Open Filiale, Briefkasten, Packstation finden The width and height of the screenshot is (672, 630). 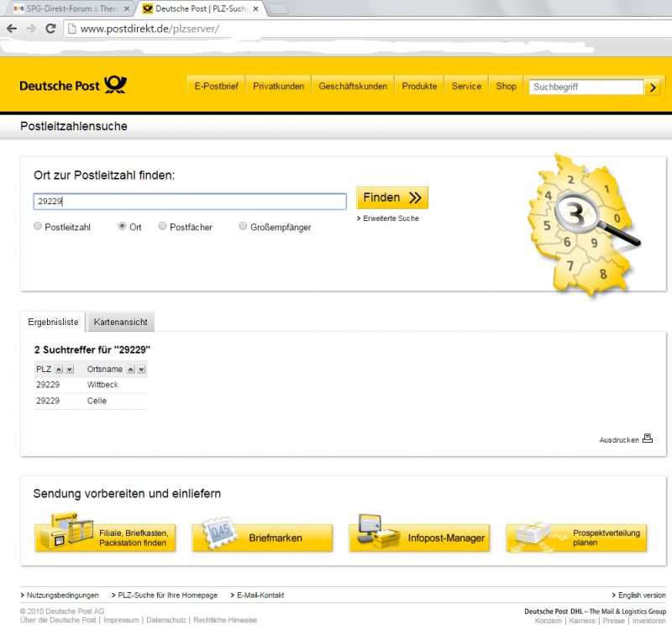tap(106, 538)
